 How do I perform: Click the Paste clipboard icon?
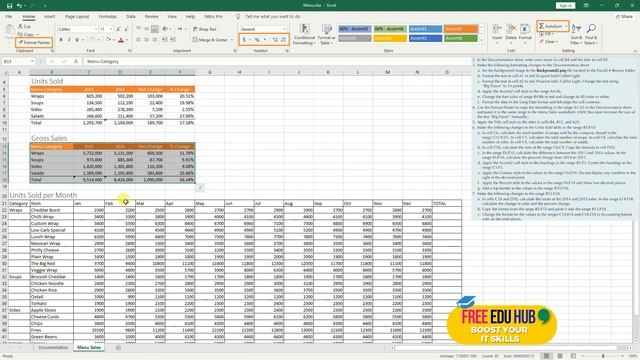click(x=9, y=31)
